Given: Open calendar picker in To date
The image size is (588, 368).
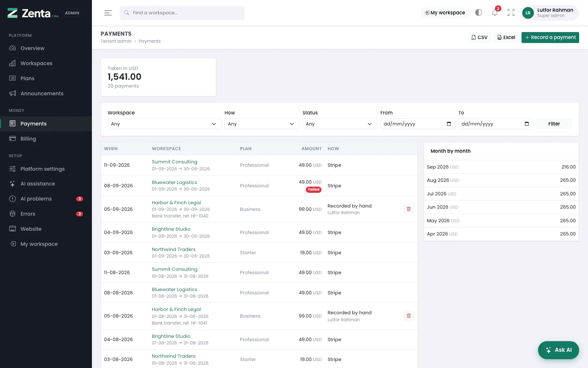Looking at the screenshot, I should point(527,124).
